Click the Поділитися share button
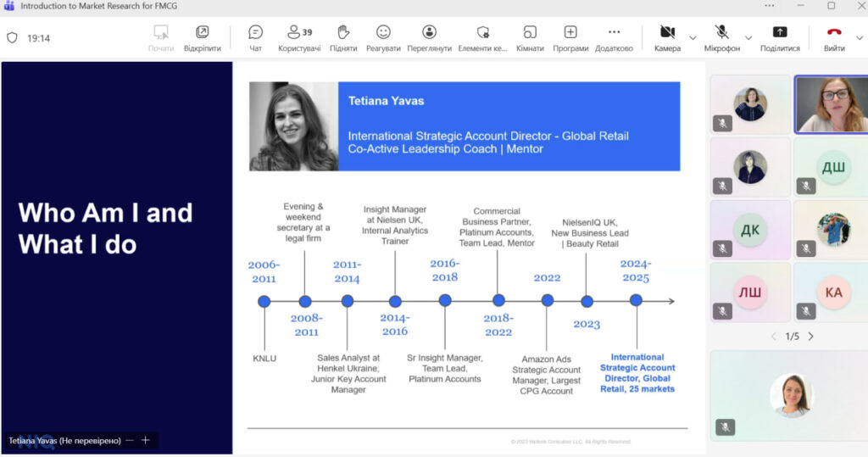 click(780, 37)
